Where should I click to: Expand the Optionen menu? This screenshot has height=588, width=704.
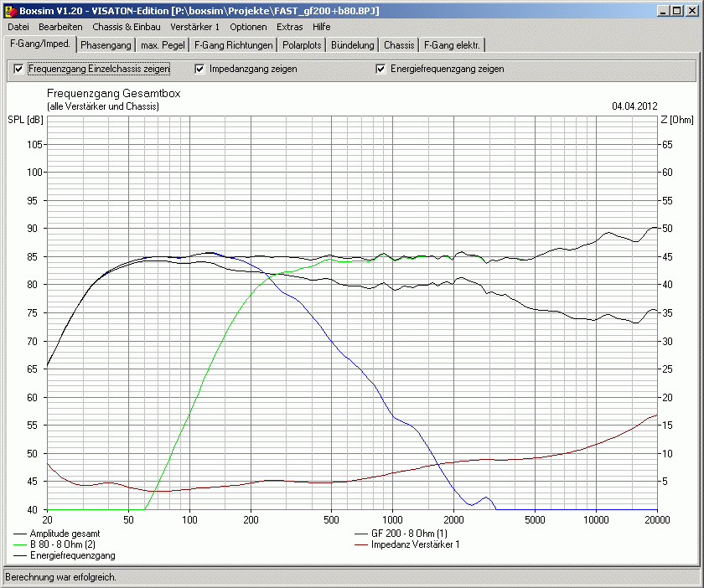[248, 27]
